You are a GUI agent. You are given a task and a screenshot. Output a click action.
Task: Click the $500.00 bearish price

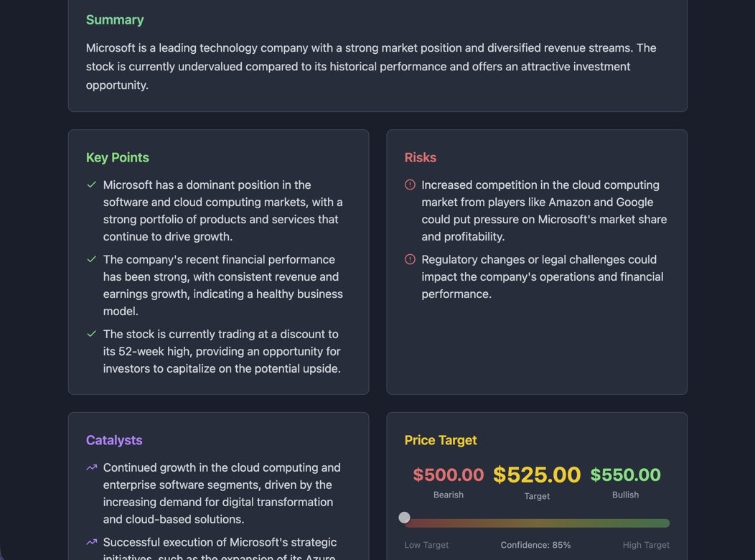(449, 475)
